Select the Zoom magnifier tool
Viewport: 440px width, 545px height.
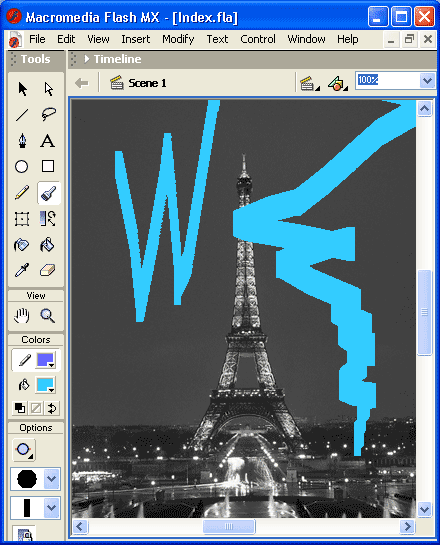point(48,316)
